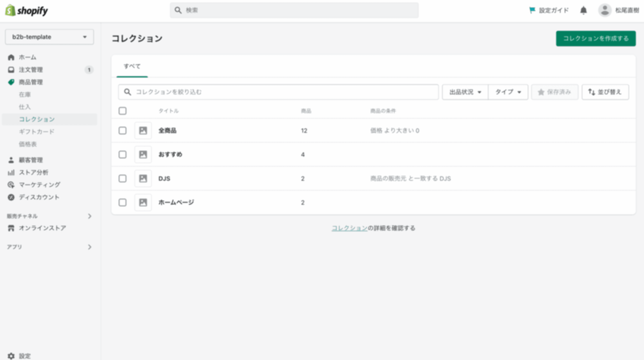This screenshot has width=644, height=360.
Task: Click the Shopify logo
Action: point(27,10)
